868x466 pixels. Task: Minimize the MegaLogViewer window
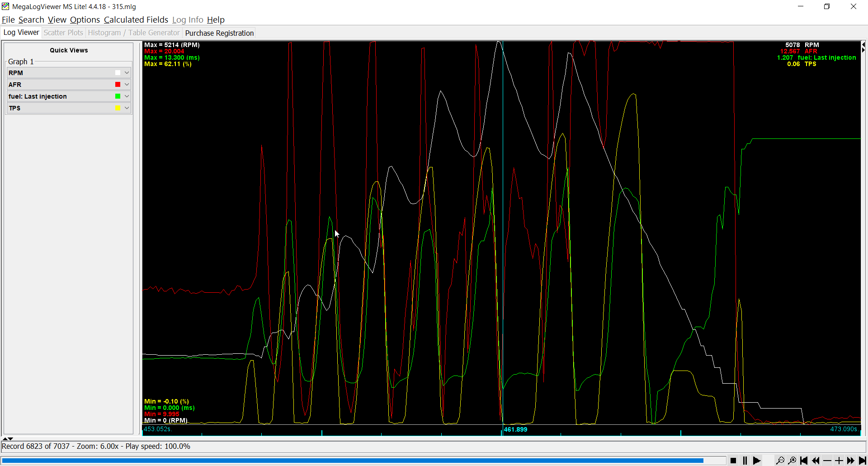point(801,6)
